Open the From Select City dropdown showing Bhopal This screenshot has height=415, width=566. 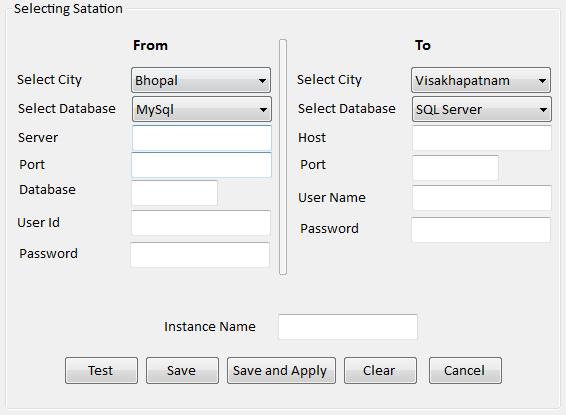click(x=201, y=80)
